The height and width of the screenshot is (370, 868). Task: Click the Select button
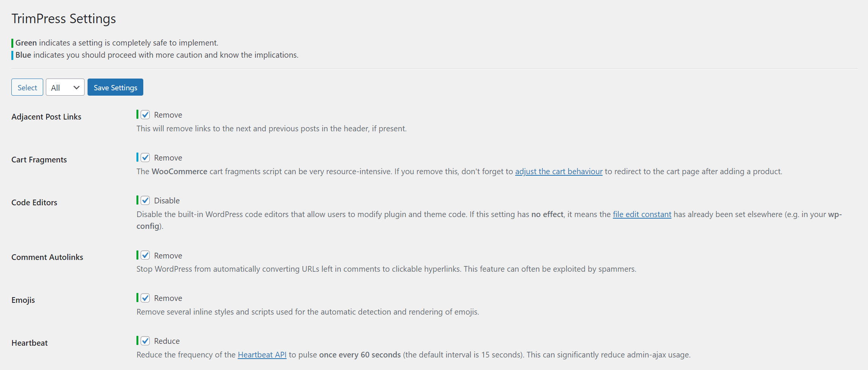click(x=27, y=87)
